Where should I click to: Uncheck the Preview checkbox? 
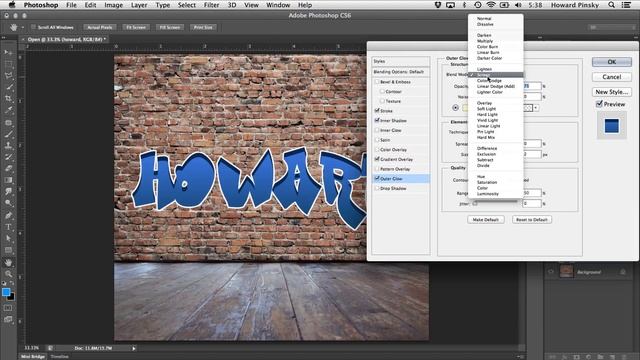pos(599,104)
